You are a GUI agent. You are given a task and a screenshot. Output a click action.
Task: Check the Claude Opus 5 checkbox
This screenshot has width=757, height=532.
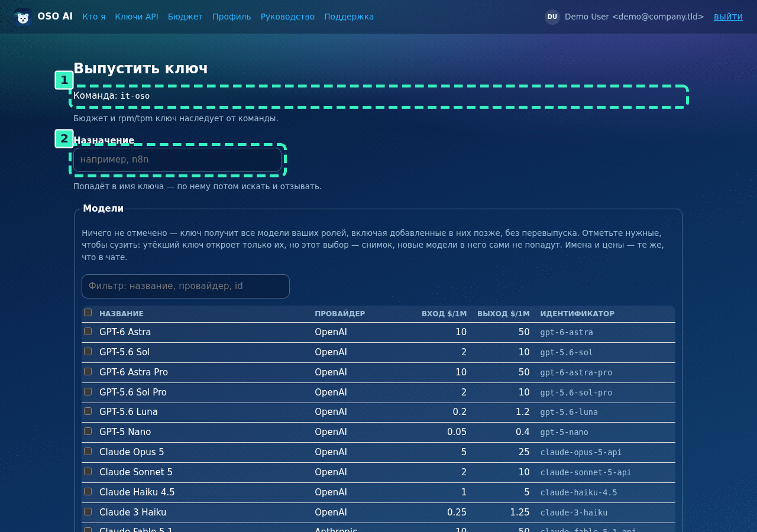88,452
